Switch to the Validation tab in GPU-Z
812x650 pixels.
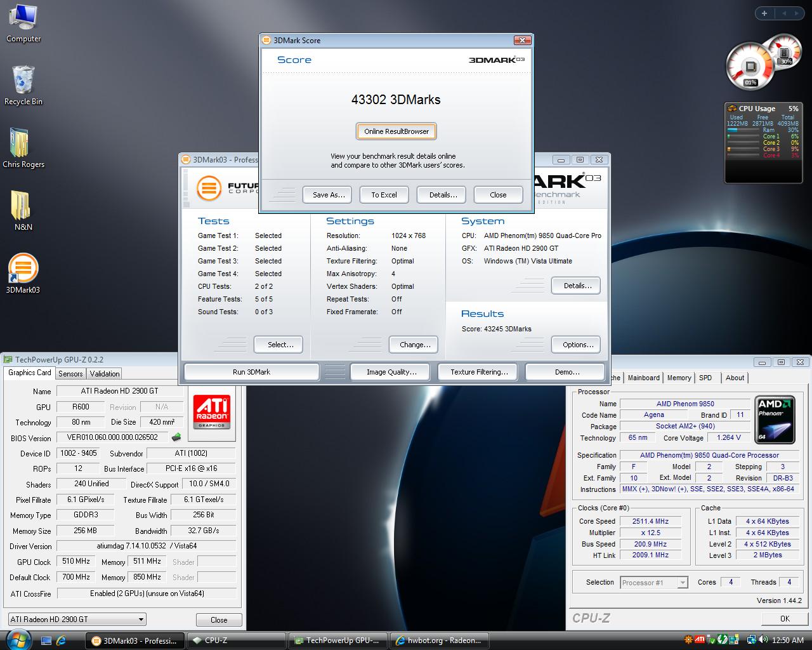pos(105,374)
